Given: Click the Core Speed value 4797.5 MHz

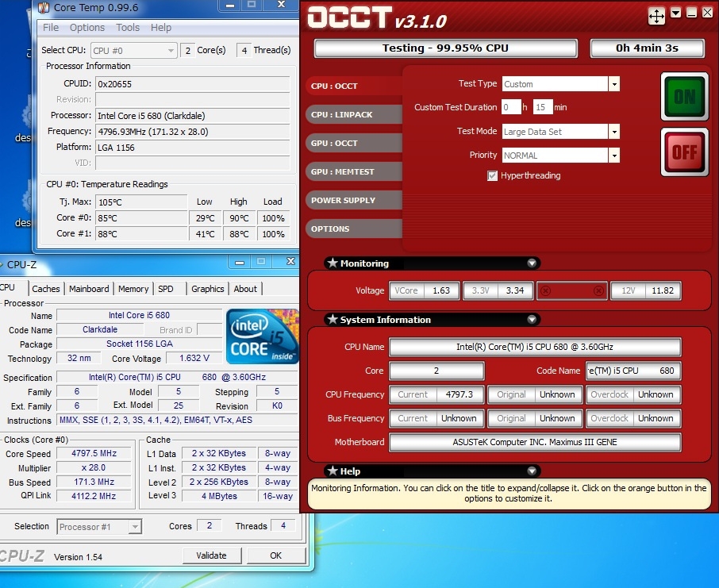Looking at the screenshot, I should (x=94, y=454).
